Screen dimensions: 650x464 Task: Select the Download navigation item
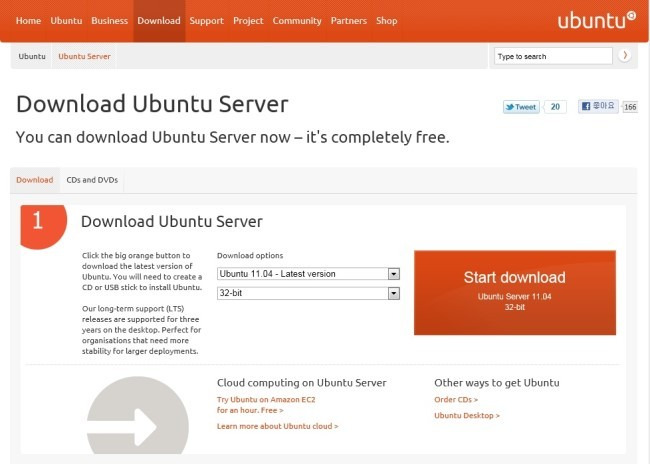click(x=159, y=21)
